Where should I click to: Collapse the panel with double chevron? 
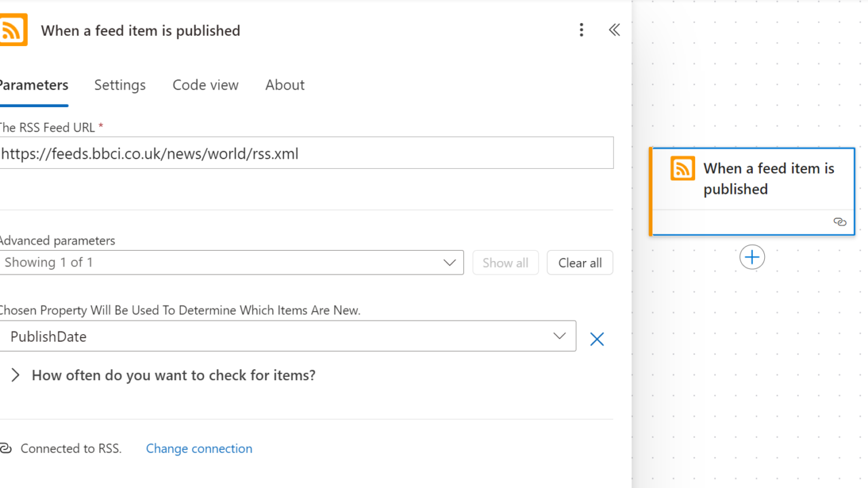614,30
